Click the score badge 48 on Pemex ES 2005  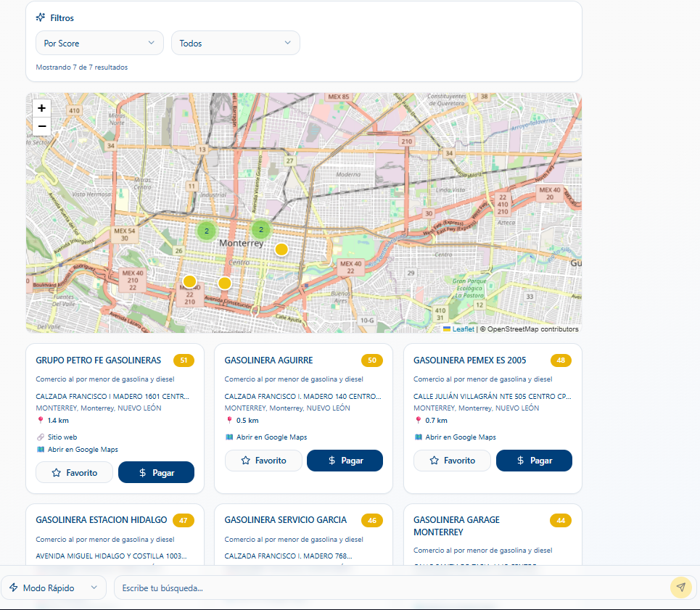point(561,360)
